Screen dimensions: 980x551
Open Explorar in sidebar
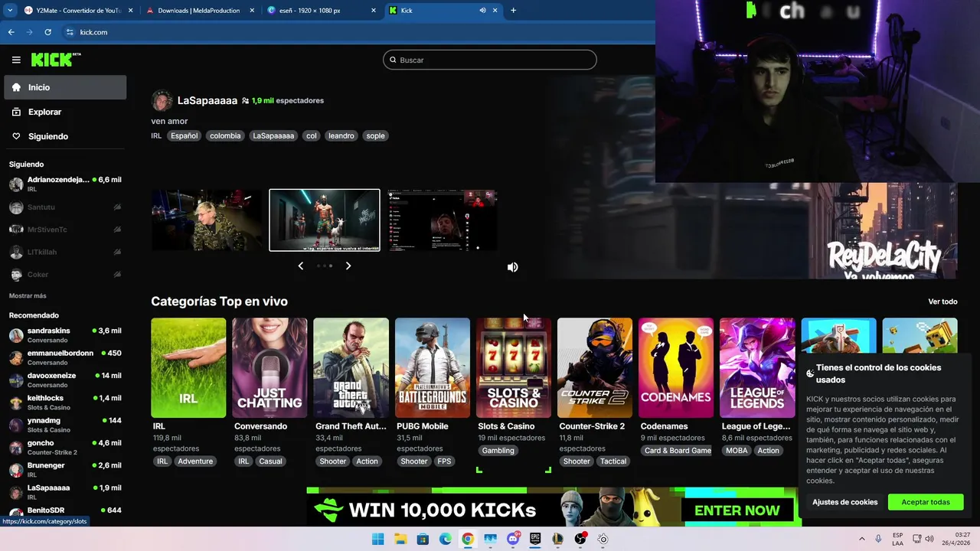(x=65, y=112)
